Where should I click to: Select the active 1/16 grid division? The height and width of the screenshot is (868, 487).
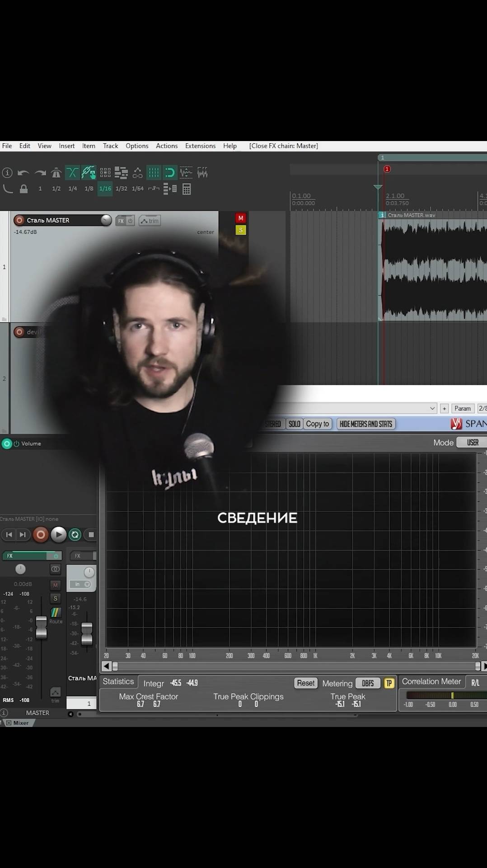(x=105, y=189)
